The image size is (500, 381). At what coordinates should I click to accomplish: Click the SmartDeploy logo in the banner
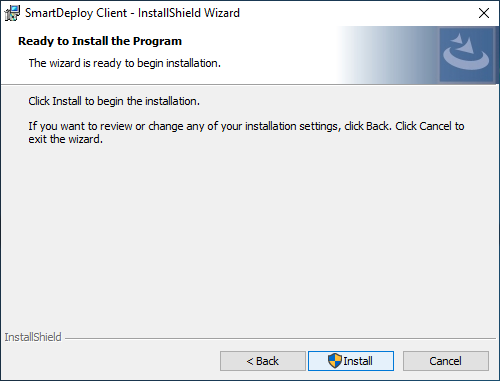tap(466, 55)
